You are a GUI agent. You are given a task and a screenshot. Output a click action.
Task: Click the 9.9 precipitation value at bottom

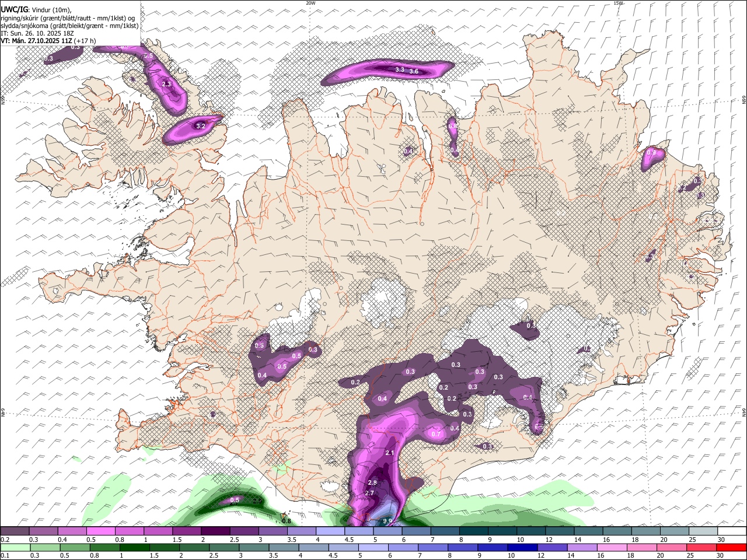tap(388, 521)
